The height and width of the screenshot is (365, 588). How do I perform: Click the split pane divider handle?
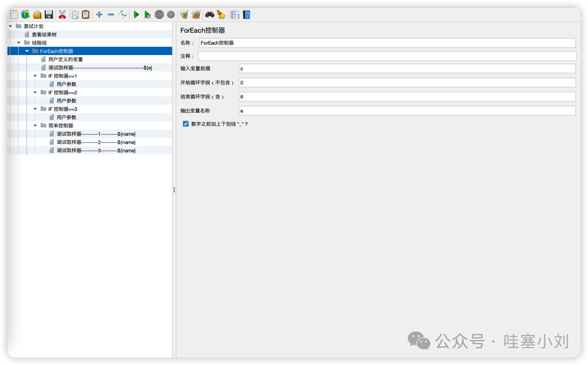(174, 190)
